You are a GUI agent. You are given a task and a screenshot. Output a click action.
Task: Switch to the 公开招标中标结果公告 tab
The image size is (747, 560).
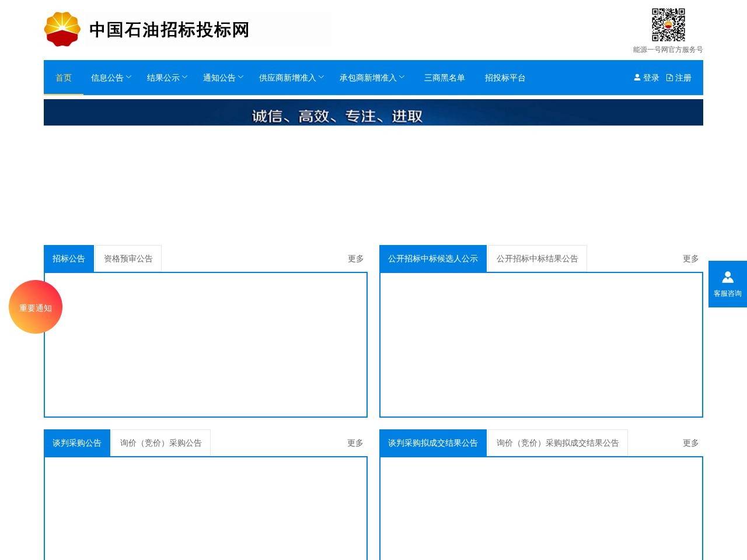pos(537,258)
